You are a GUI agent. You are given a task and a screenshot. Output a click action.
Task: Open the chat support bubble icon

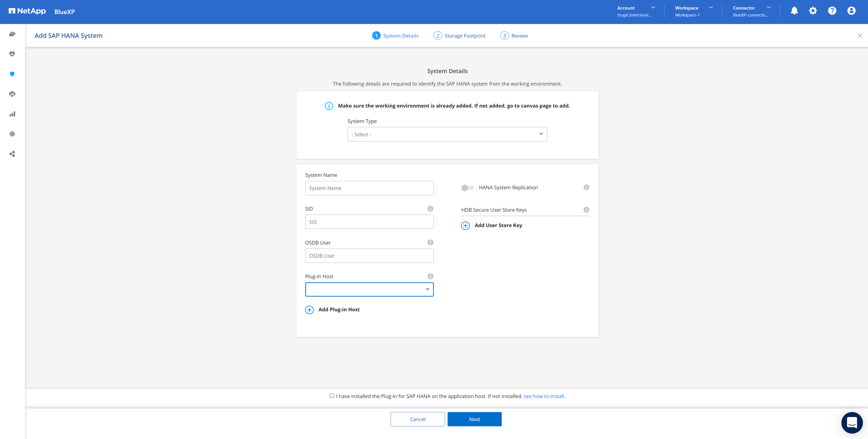pyautogui.click(x=852, y=423)
